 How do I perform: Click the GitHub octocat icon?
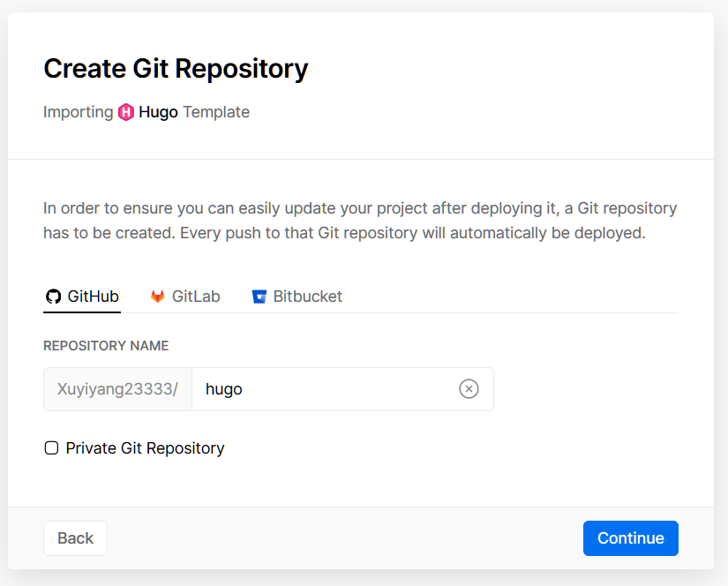pos(53,297)
